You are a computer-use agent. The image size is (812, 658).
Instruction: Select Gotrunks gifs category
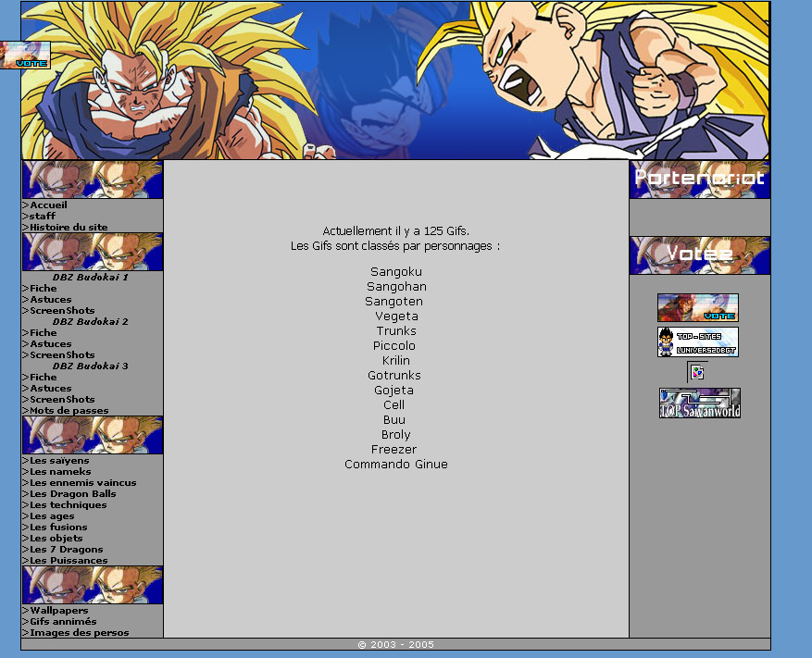coord(394,376)
